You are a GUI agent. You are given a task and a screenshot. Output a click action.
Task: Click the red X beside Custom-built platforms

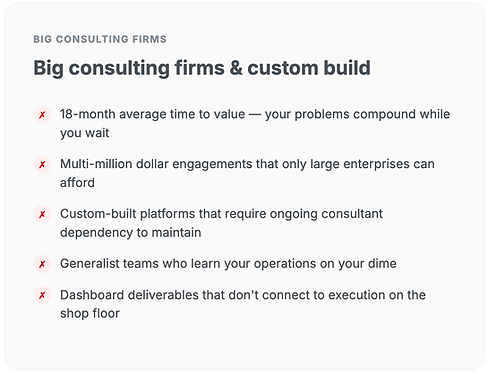click(42, 214)
